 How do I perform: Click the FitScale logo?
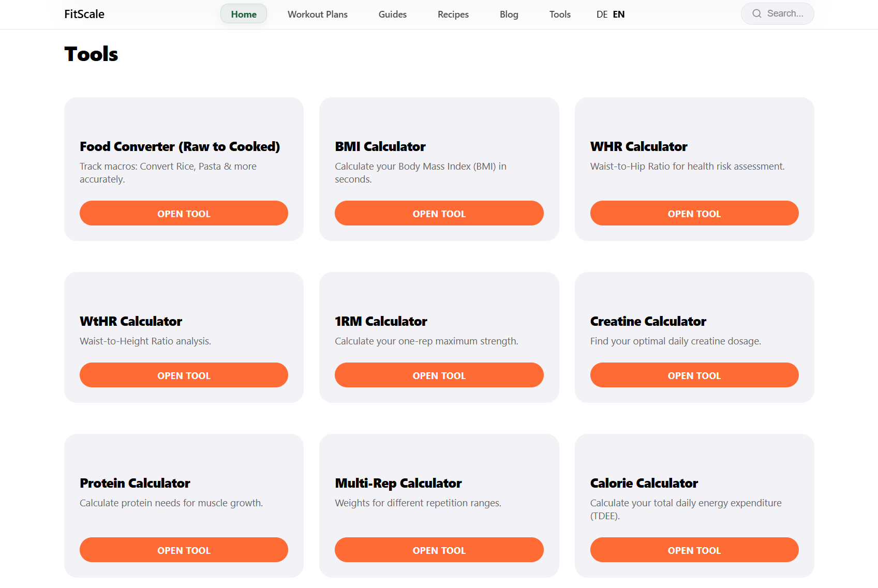pyautogui.click(x=84, y=14)
